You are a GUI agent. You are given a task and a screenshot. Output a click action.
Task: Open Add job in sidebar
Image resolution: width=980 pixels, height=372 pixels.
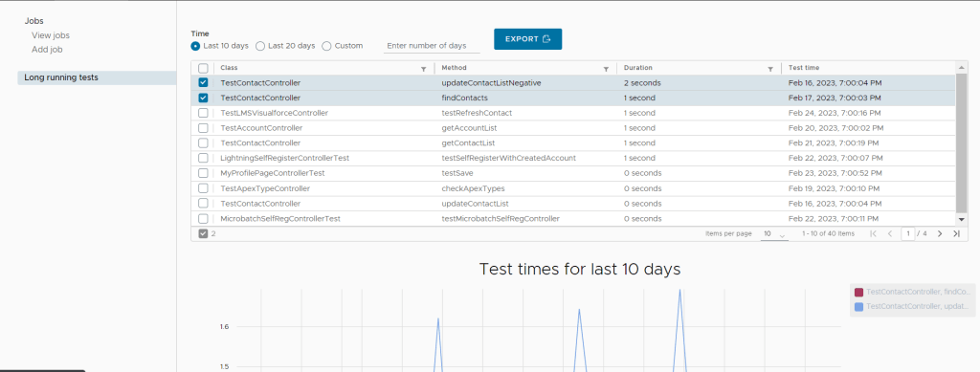tap(47, 50)
